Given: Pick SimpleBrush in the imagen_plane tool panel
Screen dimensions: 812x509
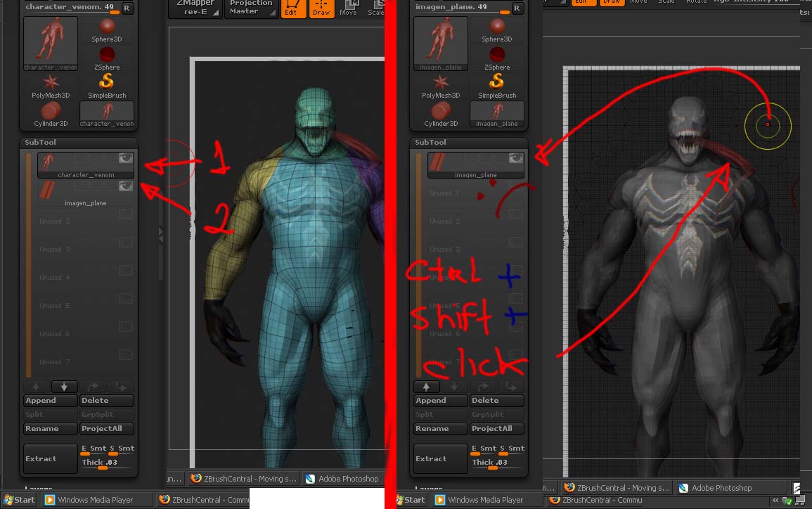Looking at the screenshot, I should [496, 86].
